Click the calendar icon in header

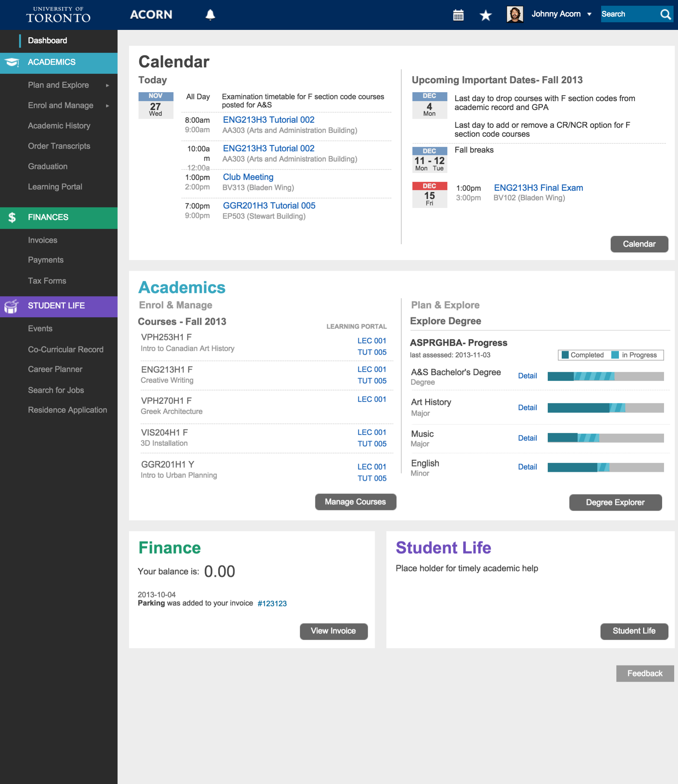point(458,15)
